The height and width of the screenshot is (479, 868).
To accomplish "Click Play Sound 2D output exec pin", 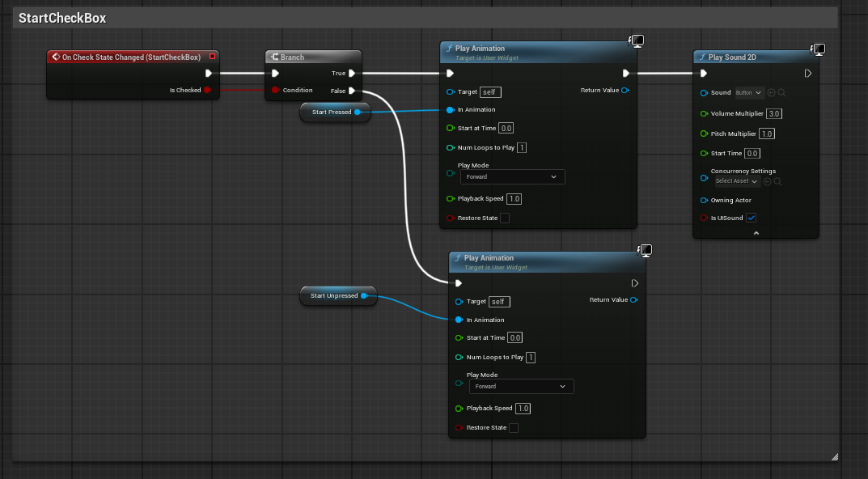I will [x=808, y=73].
